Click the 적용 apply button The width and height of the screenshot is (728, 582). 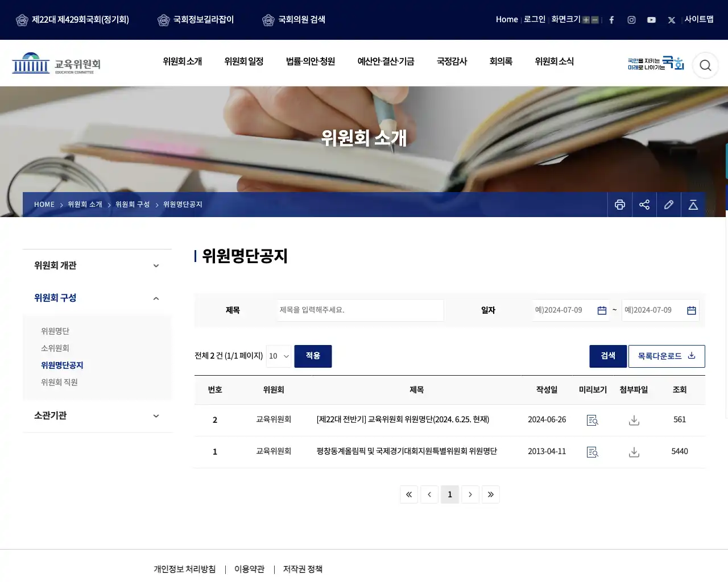click(x=313, y=356)
